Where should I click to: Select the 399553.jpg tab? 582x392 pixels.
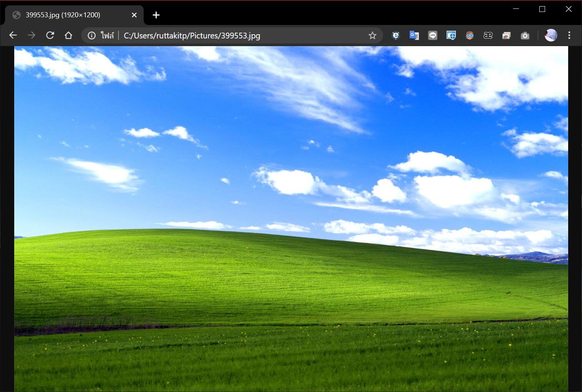tap(74, 15)
